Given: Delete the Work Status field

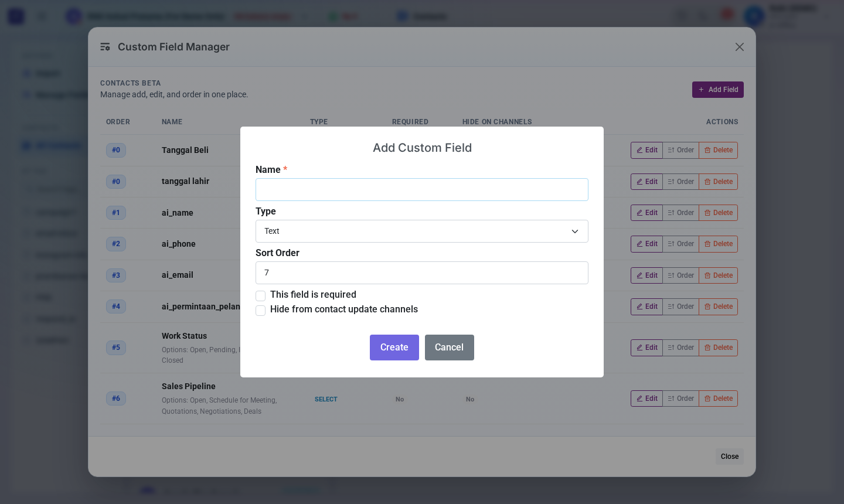Looking at the screenshot, I should coord(719,348).
